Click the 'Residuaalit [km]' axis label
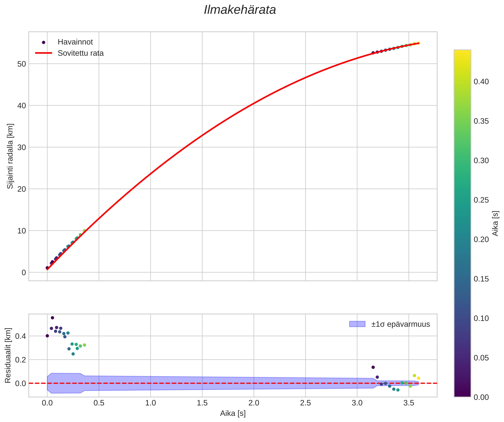 click(8, 355)
